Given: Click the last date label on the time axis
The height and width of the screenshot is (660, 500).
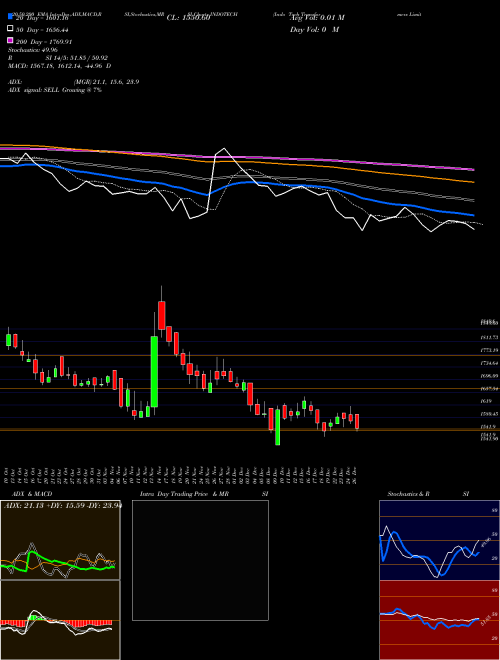Looking at the screenshot, I should click(355, 476).
